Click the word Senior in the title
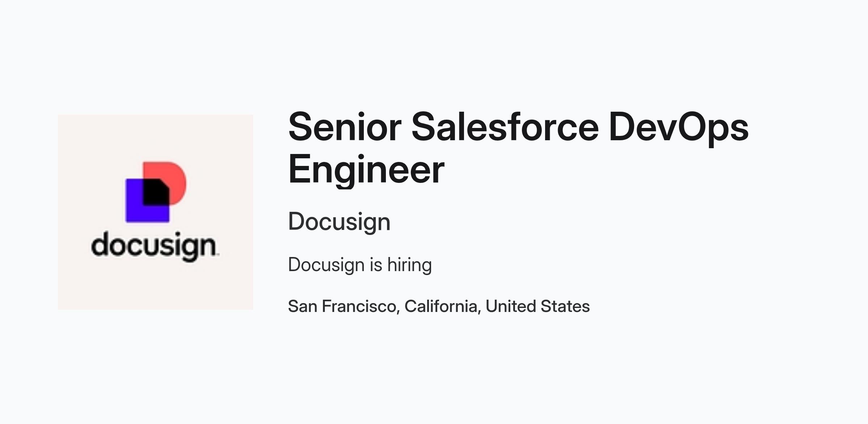The width and height of the screenshot is (868, 424). (345, 127)
